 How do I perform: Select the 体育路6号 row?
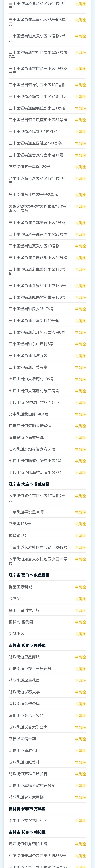pyautogui.click(x=17, y=535)
